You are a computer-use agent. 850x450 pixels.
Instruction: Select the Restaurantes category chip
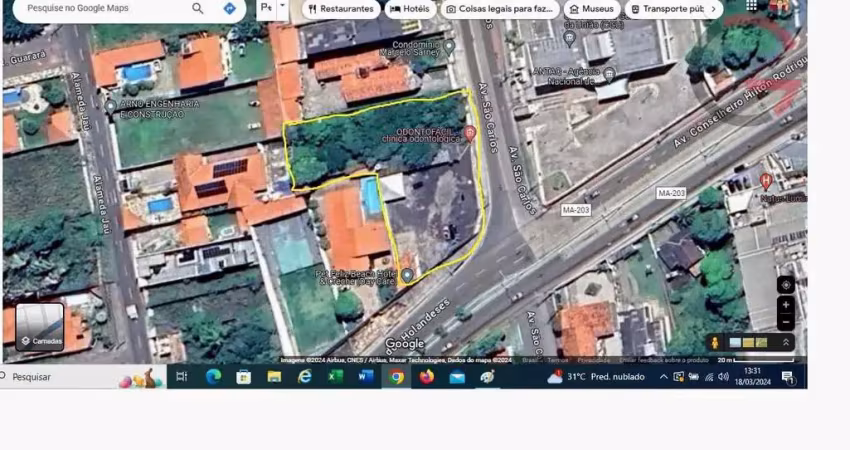click(341, 9)
